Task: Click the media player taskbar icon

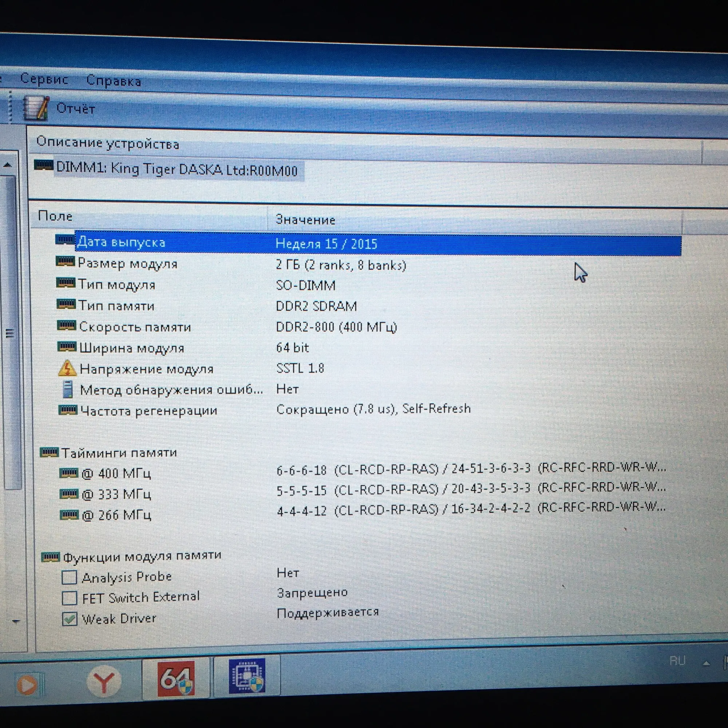Action: click(x=27, y=684)
